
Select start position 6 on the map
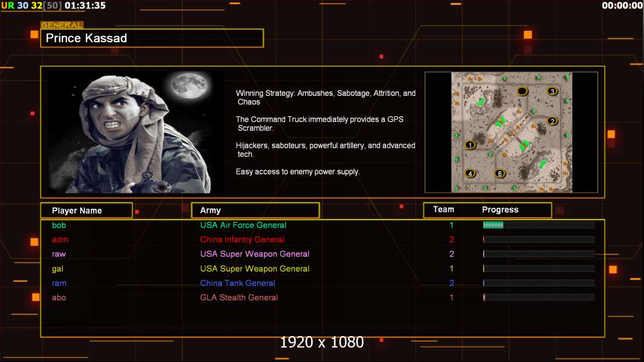[500, 173]
